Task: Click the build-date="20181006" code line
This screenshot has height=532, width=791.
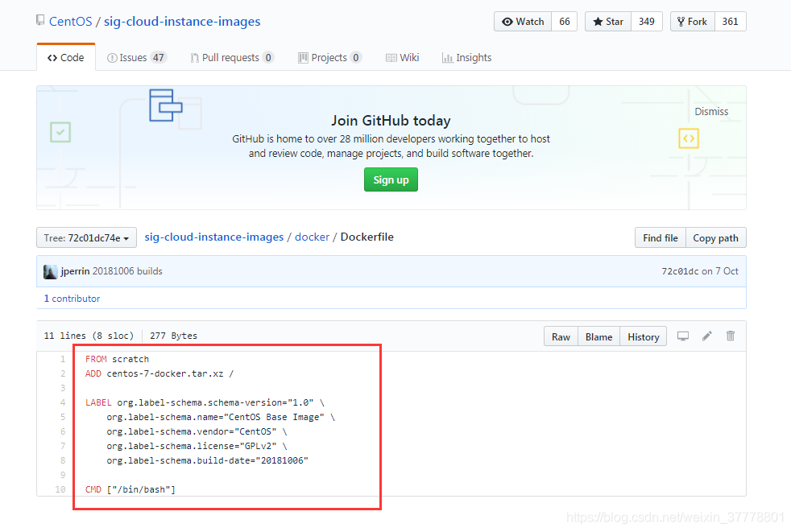Action: click(207, 460)
